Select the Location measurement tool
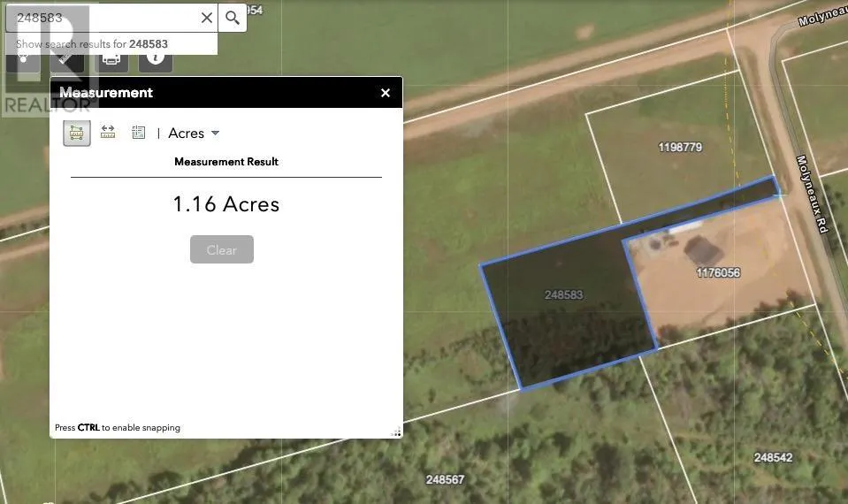This screenshot has height=504, width=848. pos(139,133)
